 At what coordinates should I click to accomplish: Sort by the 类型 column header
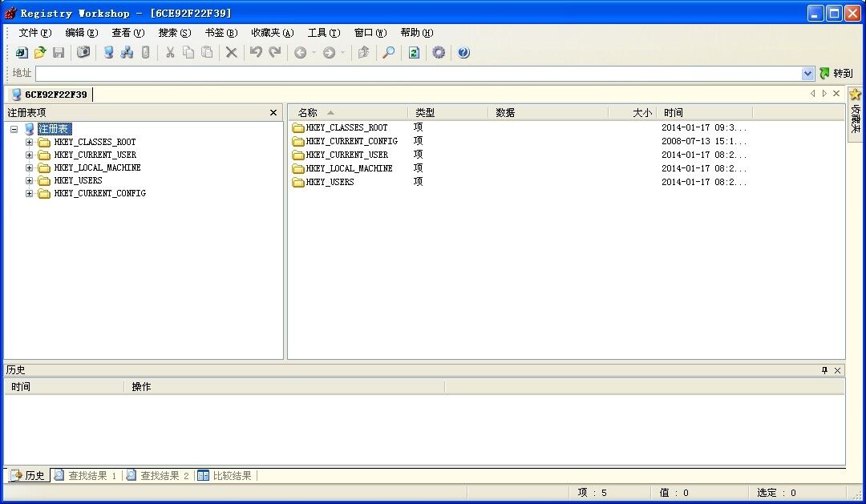(x=448, y=113)
